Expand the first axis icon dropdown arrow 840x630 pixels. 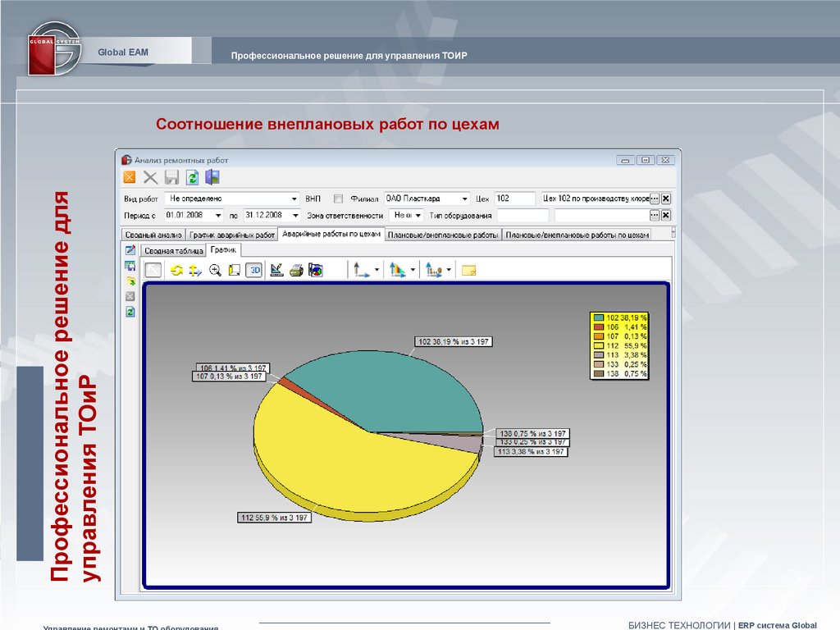[377, 270]
